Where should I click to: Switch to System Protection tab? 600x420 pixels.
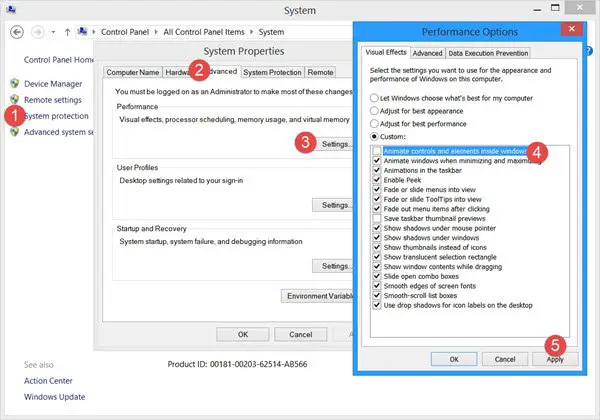tap(272, 72)
